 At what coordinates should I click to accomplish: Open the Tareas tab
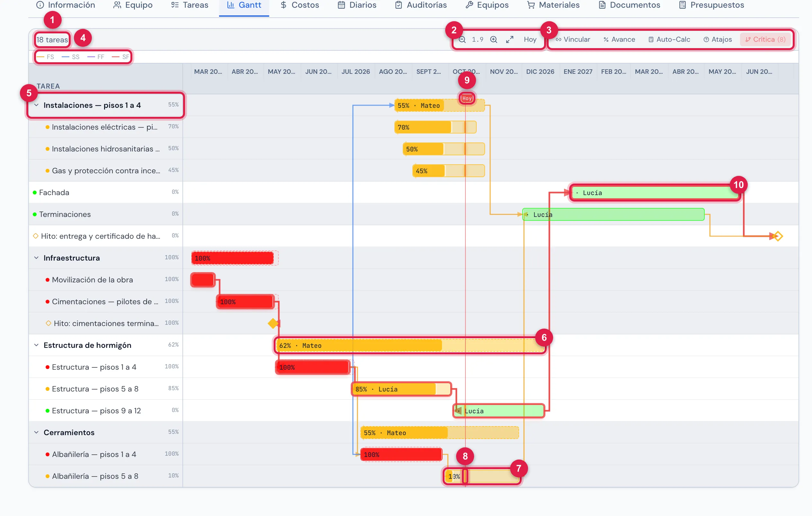tap(190, 5)
